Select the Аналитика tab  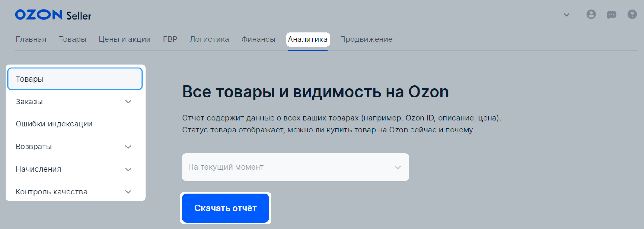point(307,39)
